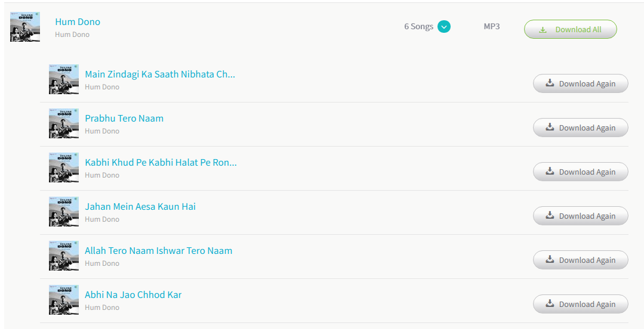
Task: Click the Hum Dono album cover thumbnail
Action: pos(25,27)
